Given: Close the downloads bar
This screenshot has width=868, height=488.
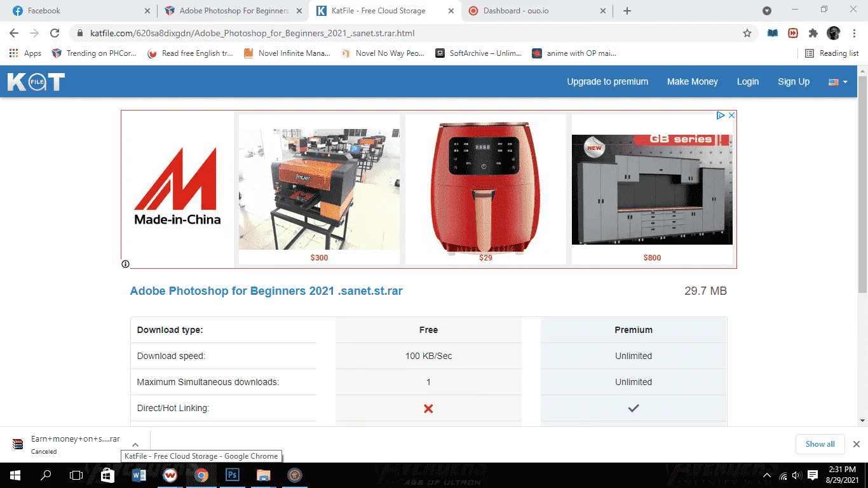Looking at the screenshot, I should coord(856,444).
